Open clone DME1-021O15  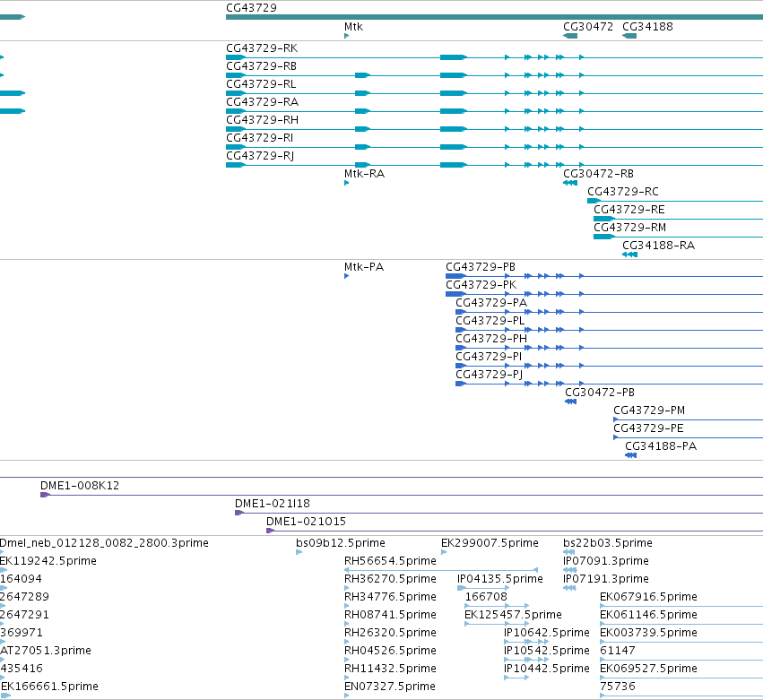[x=306, y=522]
